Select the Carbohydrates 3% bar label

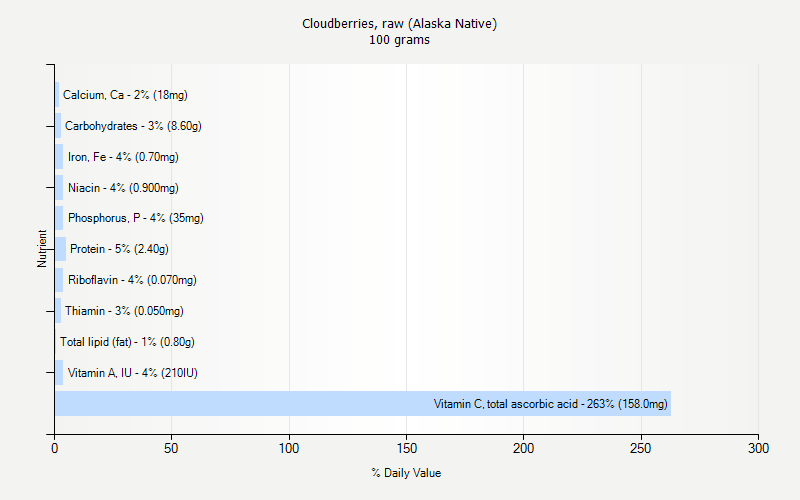coord(133,126)
